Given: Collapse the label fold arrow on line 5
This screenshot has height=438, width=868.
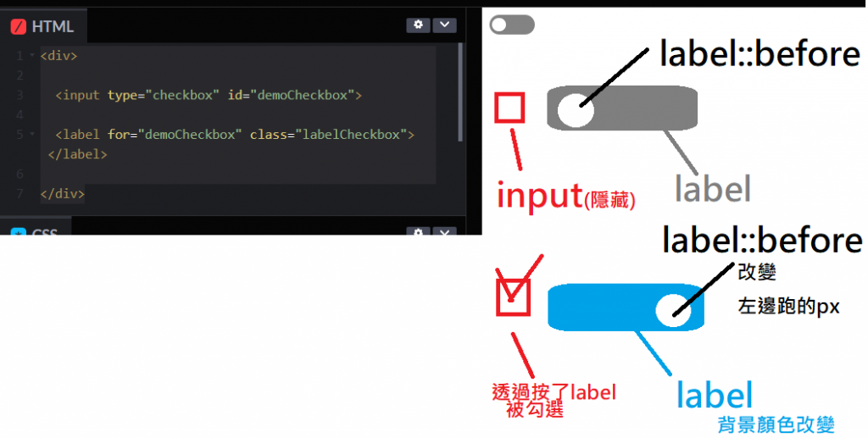Looking at the screenshot, I should pyautogui.click(x=32, y=134).
